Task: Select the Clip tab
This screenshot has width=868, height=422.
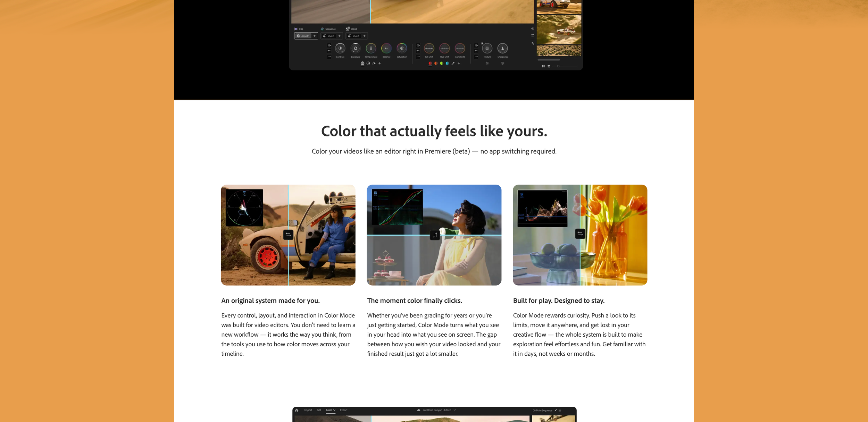Action: (x=299, y=29)
